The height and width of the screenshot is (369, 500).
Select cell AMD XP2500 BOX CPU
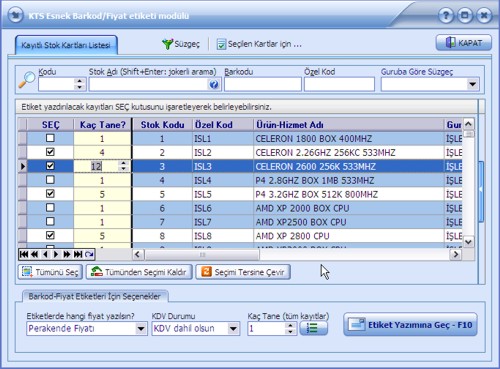(x=348, y=222)
